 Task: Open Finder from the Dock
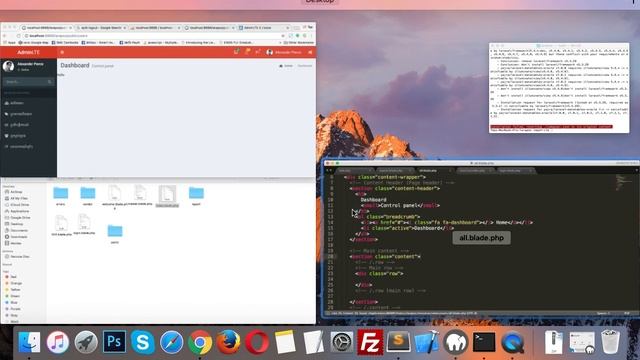pos(29,342)
